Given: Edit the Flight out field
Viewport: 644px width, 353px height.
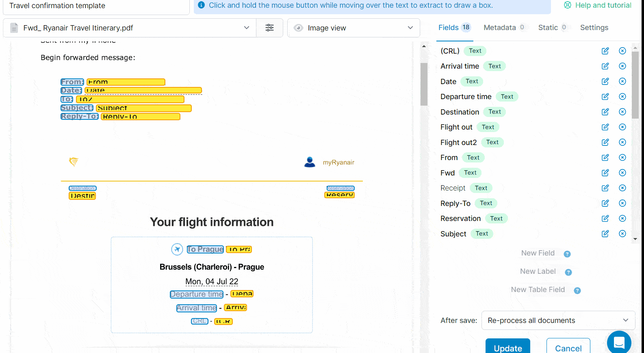Looking at the screenshot, I should click(x=605, y=127).
